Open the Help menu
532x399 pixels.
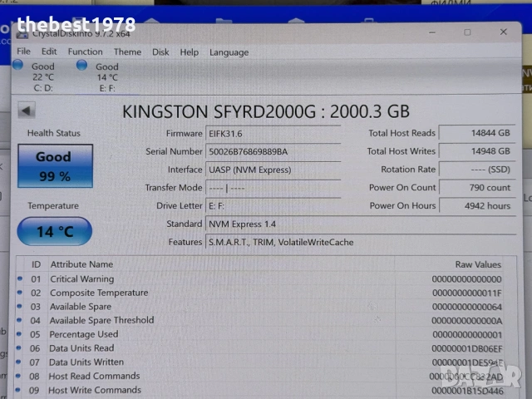coord(189,52)
